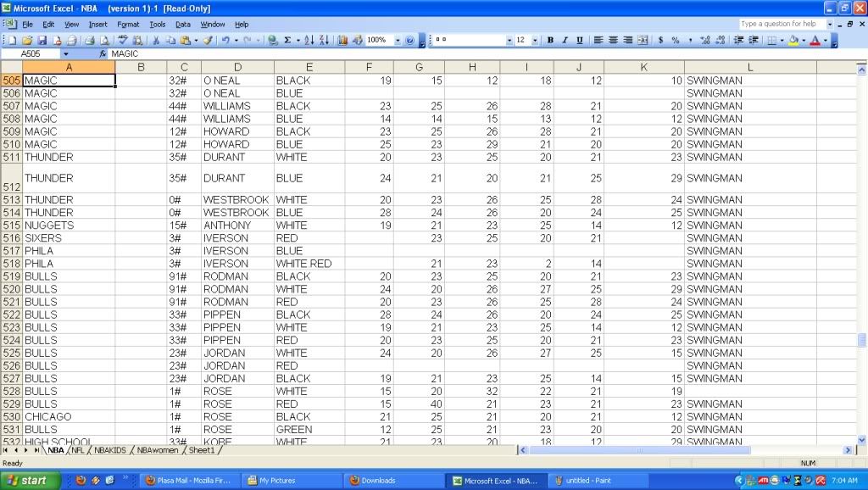
Task: Toggle italic formatting
Action: pos(565,41)
